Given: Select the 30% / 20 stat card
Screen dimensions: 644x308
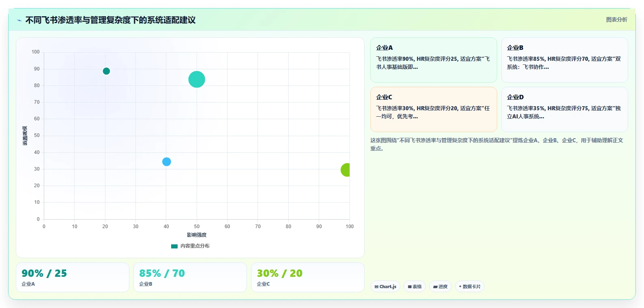Looking at the screenshot, I should click(308, 277).
